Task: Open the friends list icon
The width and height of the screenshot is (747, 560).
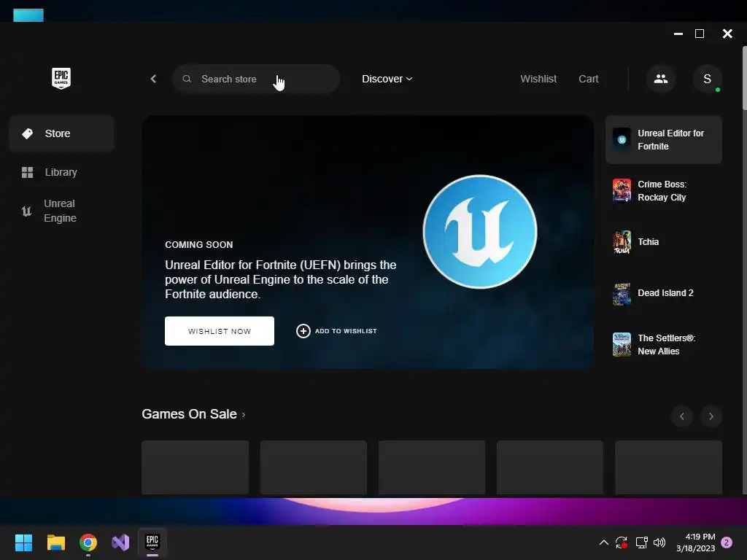Action: coord(661,79)
